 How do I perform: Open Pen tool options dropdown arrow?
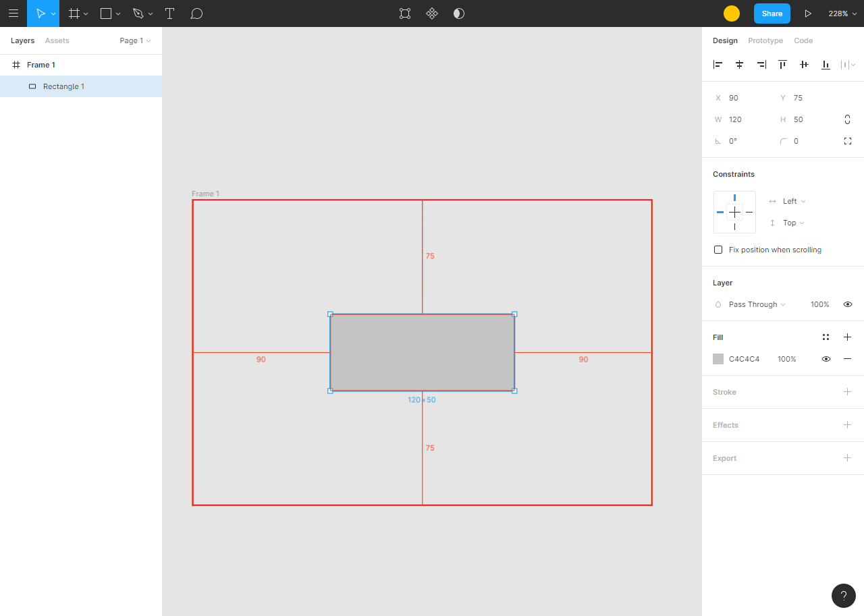151,13
